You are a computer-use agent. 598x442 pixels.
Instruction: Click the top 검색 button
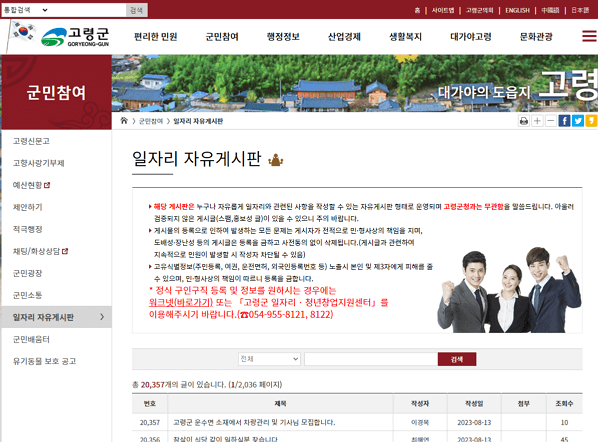pyautogui.click(x=137, y=10)
